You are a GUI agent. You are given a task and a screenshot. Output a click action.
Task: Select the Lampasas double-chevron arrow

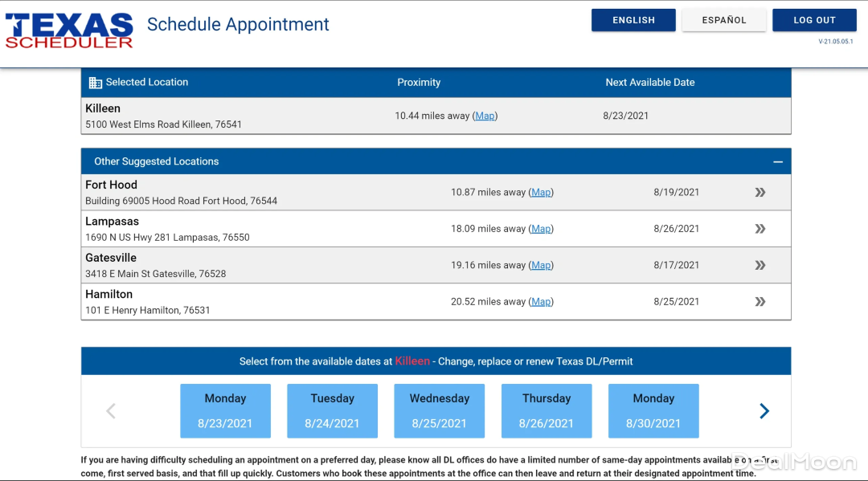tap(759, 229)
